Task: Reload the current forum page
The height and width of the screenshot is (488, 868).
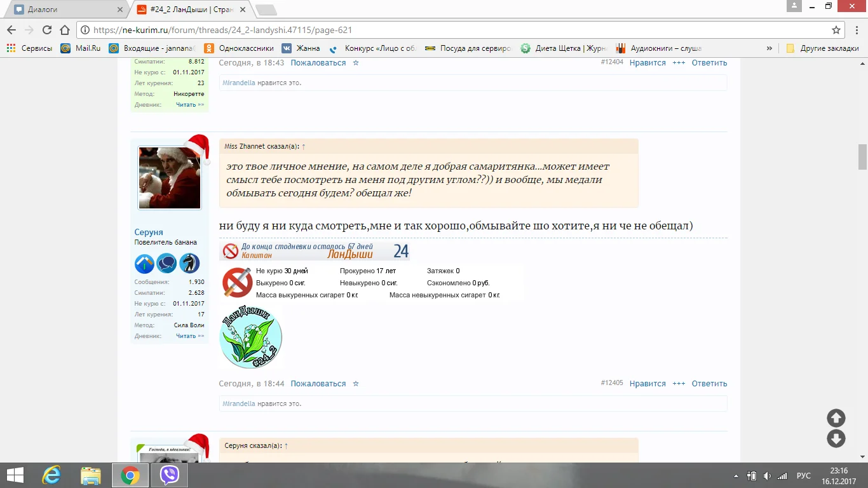Action: point(47,30)
